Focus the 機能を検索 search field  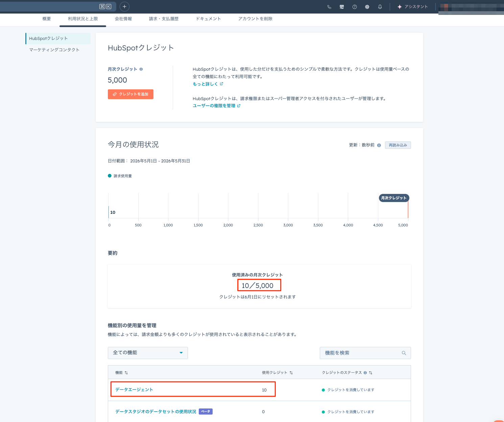pos(365,353)
